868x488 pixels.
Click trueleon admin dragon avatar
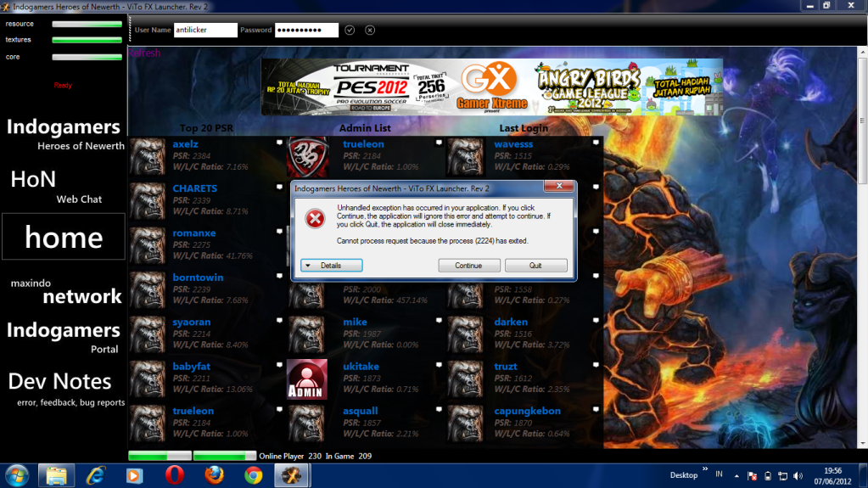pyautogui.click(x=307, y=157)
